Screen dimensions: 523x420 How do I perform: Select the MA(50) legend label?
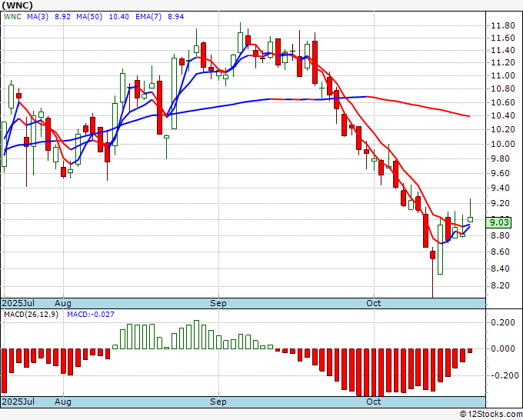[89, 17]
